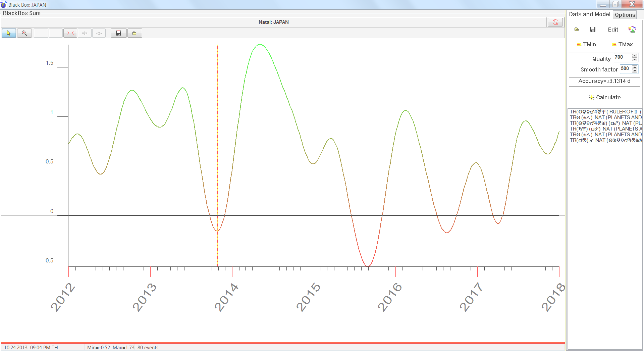This screenshot has width=644, height=351.
Task: Save model with Data panel floppy icon
Action: (593, 30)
